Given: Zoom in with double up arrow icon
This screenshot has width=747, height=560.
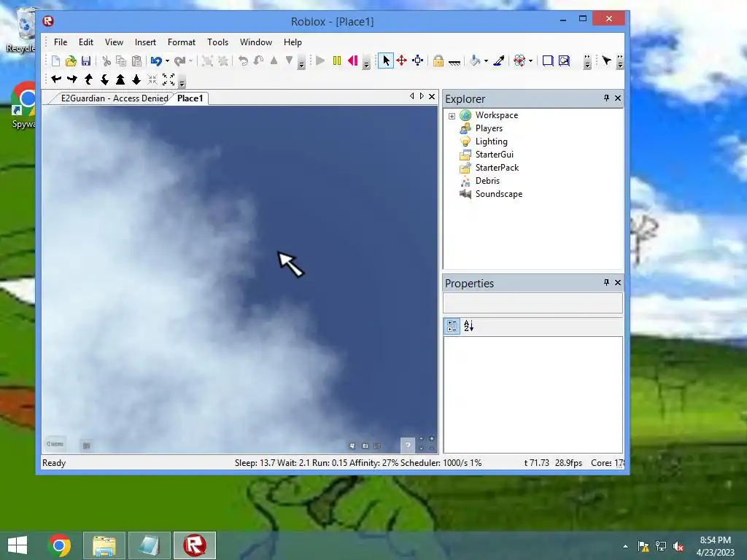Looking at the screenshot, I should [120, 79].
